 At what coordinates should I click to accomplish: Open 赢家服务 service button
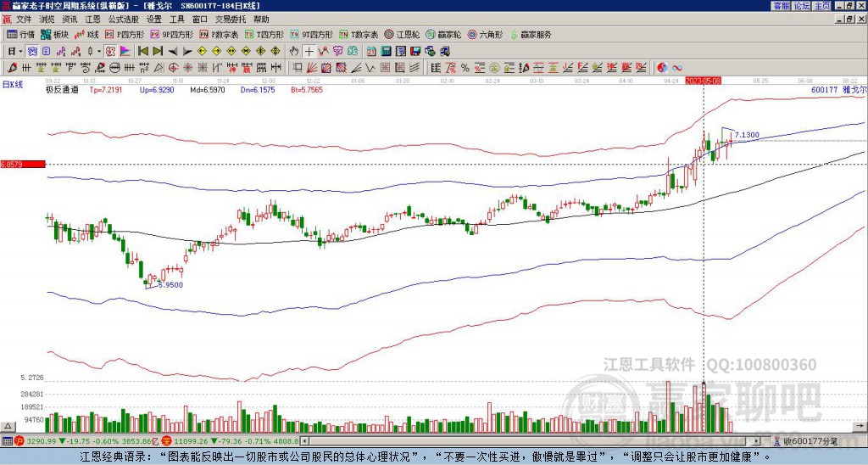[531, 34]
